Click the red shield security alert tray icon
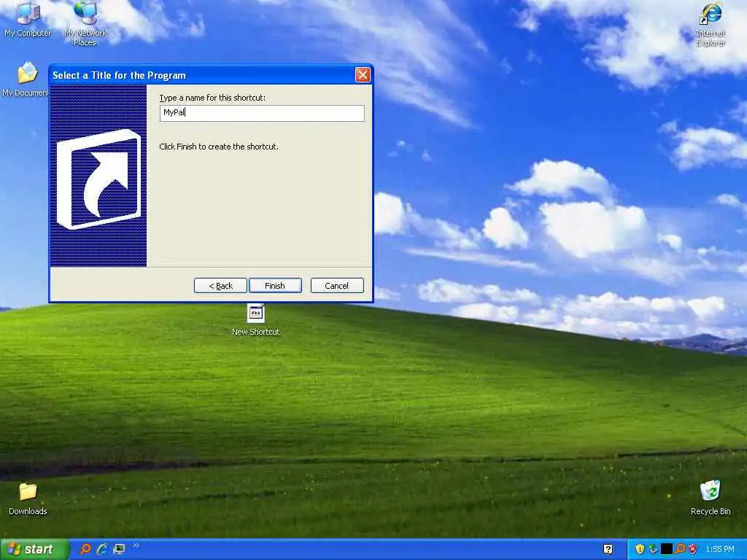 pos(693,549)
